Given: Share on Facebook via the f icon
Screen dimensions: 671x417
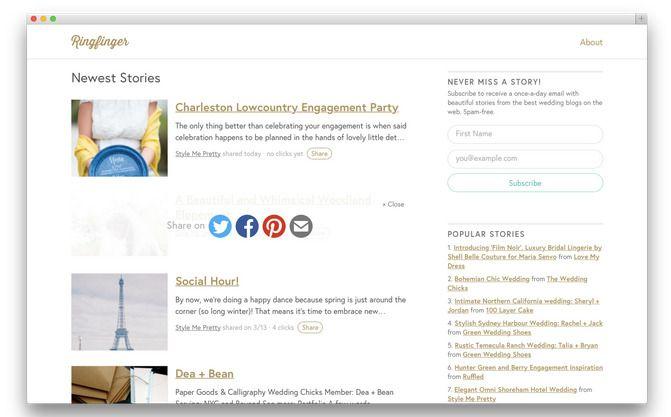Looking at the screenshot, I should coord(247,226).
